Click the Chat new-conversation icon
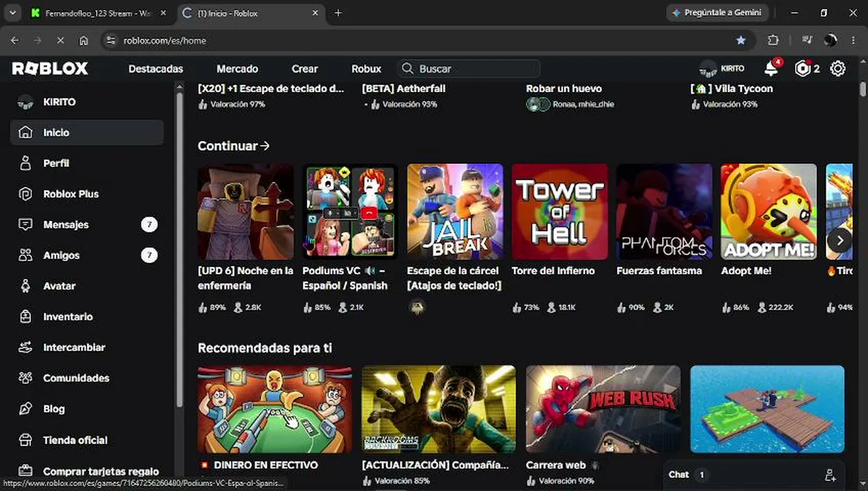Image resolution: width=868 pixels, height=491 pixels. pos(830,475)
